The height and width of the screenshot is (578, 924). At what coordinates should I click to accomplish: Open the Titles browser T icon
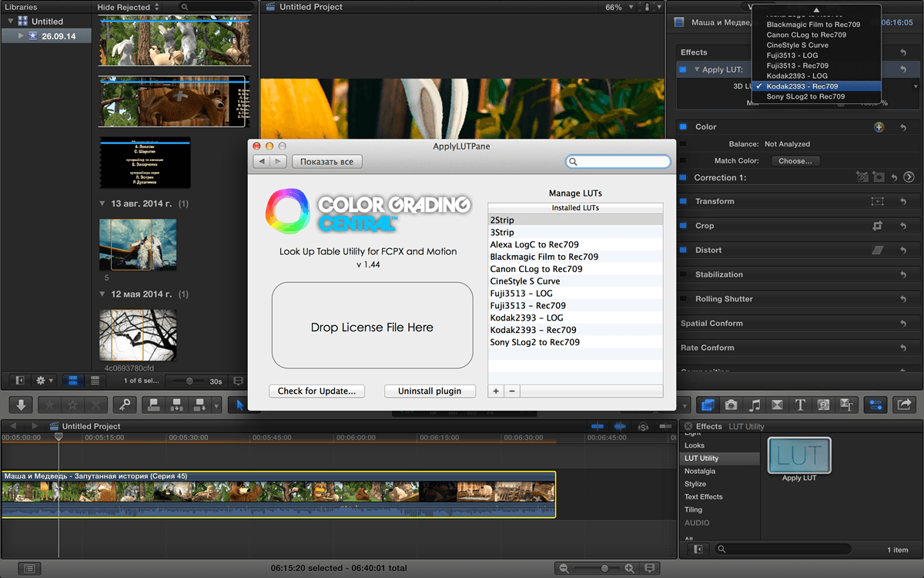[800, 405]
